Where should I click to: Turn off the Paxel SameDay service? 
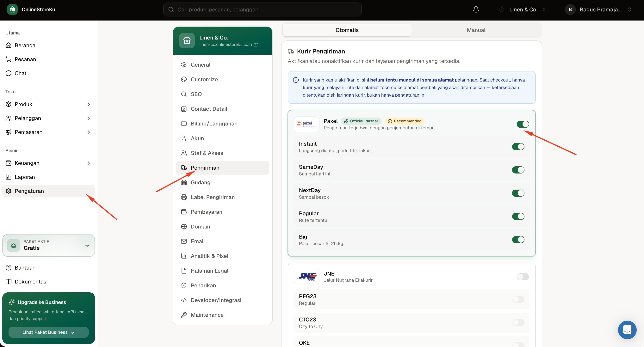pyautogui.click(x=518, y=170)
